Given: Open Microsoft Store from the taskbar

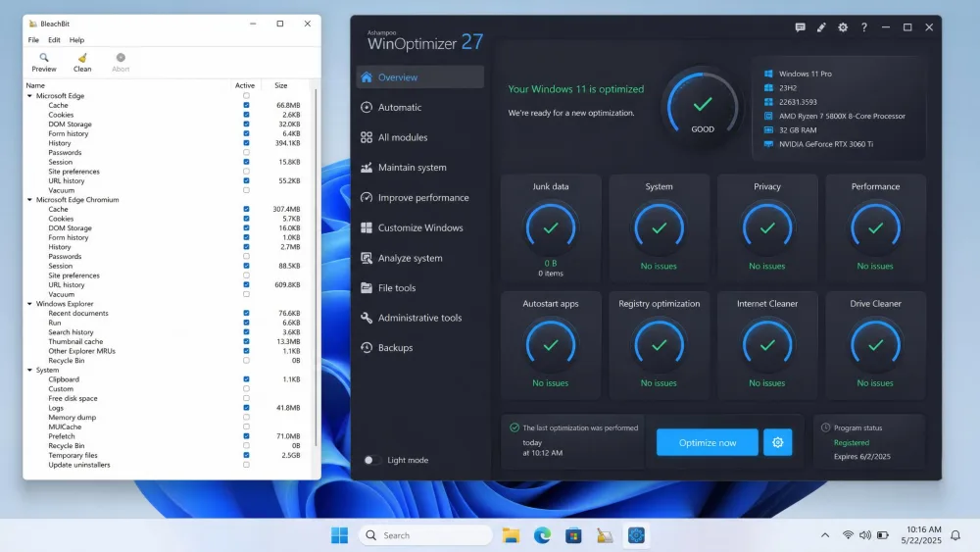Looking at the screenshot, I should (x=573, y=535).
